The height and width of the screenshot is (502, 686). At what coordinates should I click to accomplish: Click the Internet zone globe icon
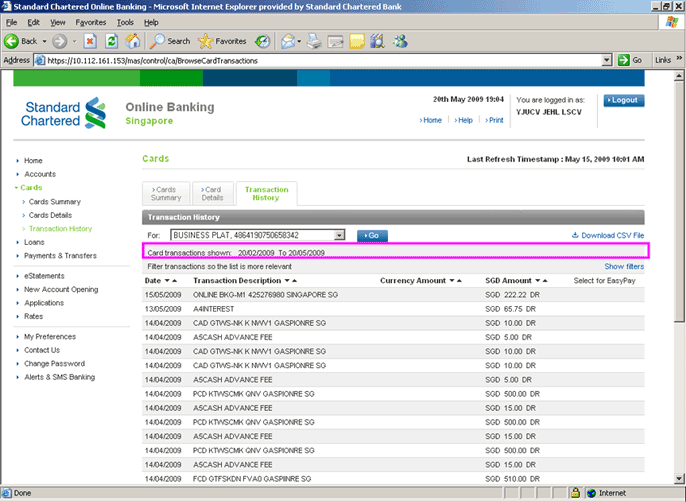592,493
